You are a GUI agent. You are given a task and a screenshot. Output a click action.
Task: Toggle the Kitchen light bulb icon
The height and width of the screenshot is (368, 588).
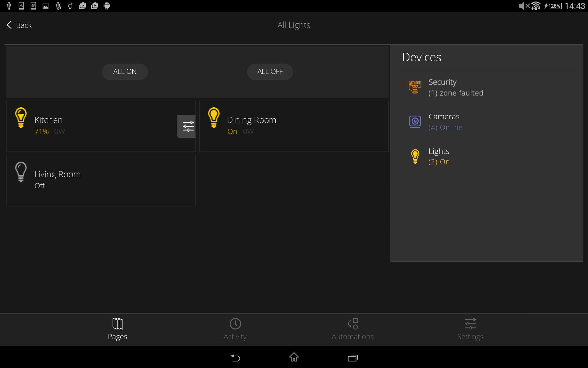point(21,118)
